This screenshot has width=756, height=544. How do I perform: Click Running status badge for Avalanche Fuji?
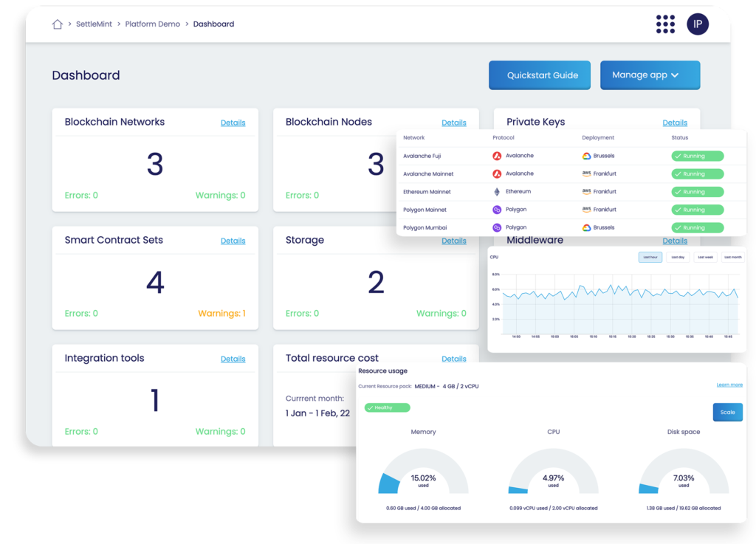click(698, 156)
